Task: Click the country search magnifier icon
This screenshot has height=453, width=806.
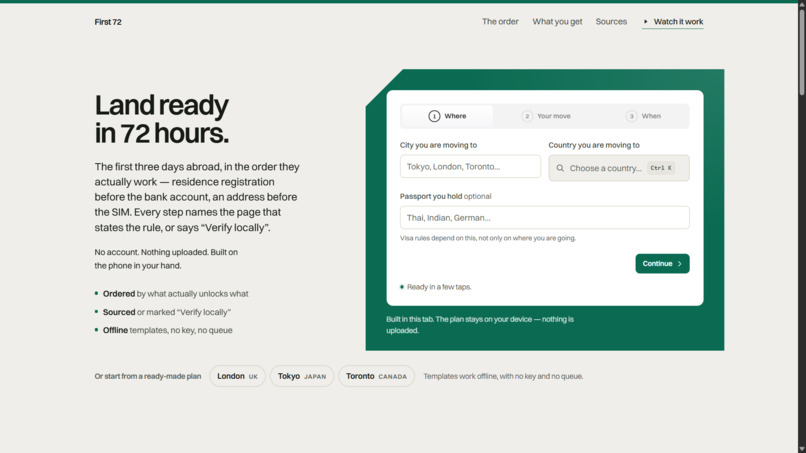Action: pyautogui.click(x=560, y=168)
